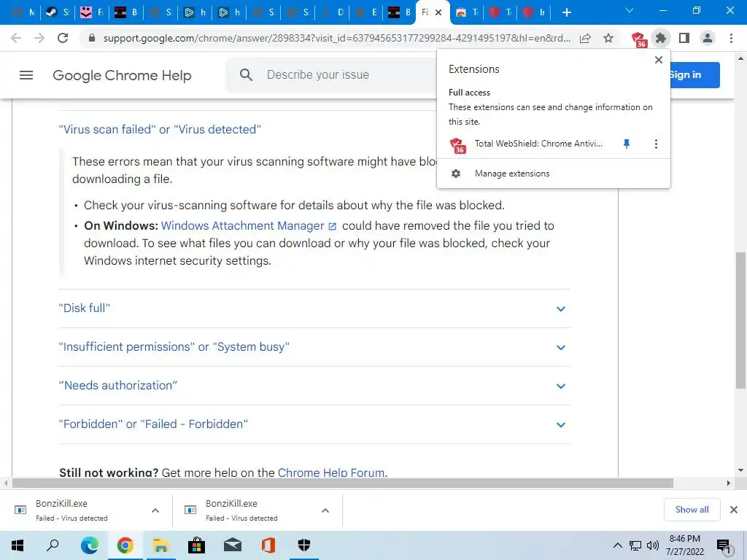The image size is (747, 560).
Task: Open a new browser tab
Action: pos(566,12)
